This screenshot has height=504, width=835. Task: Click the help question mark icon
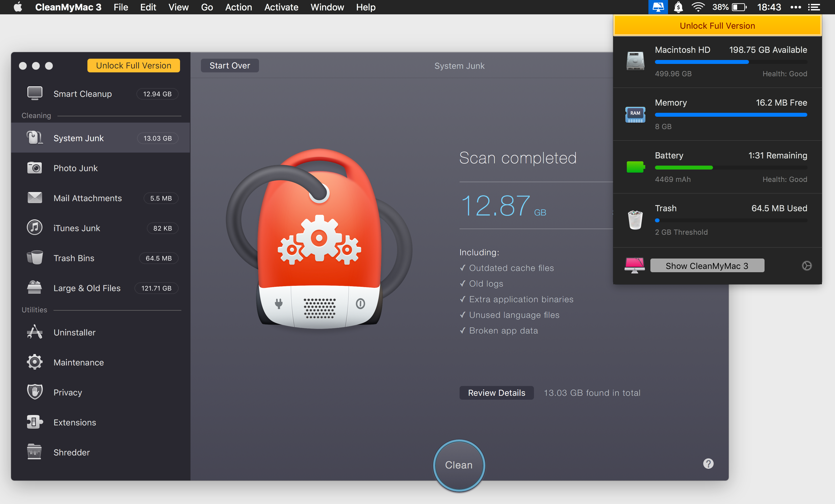(x=708, y=464)
